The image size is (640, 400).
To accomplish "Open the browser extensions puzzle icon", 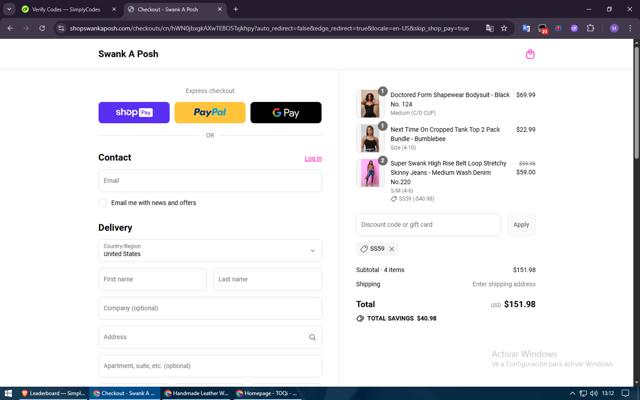I will point(590,28).
